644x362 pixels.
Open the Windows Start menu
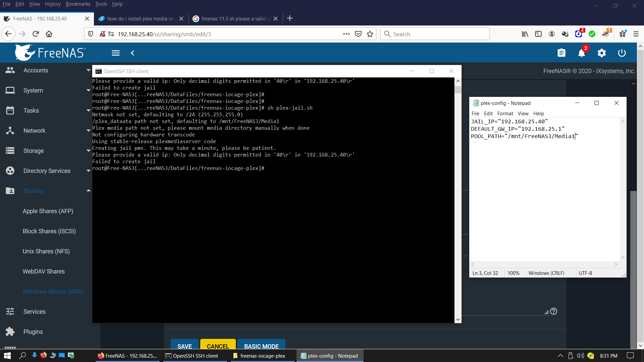pos(7,356)
